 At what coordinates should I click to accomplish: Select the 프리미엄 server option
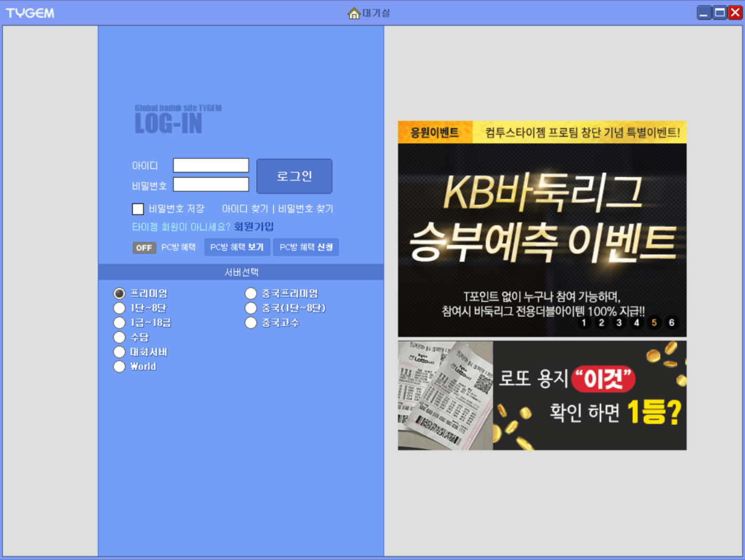[x=119, y=293]
